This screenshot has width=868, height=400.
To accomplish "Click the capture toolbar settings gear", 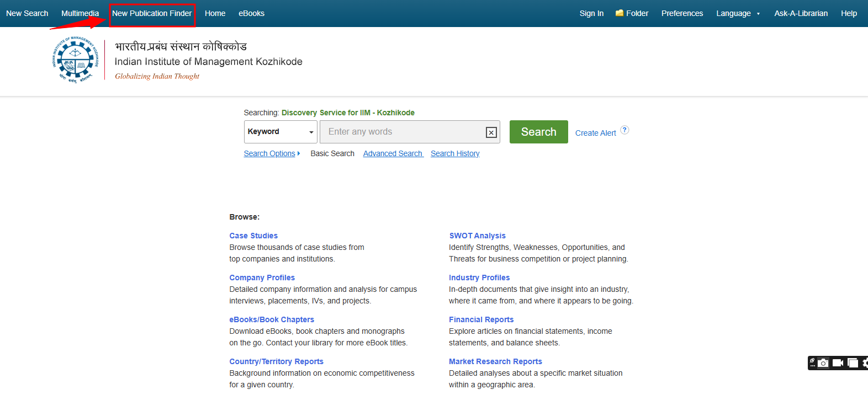I will pyautogui.click(x=865, y=363).
